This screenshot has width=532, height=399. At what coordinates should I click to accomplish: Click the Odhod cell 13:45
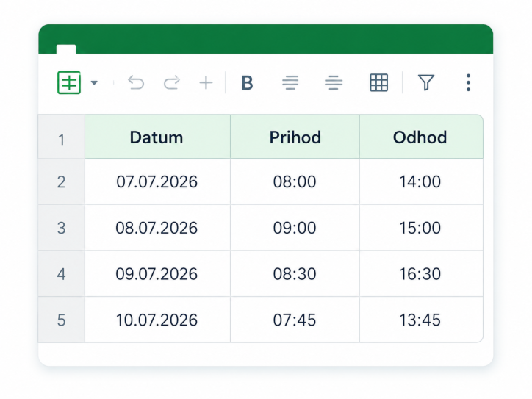click(421, 320)
